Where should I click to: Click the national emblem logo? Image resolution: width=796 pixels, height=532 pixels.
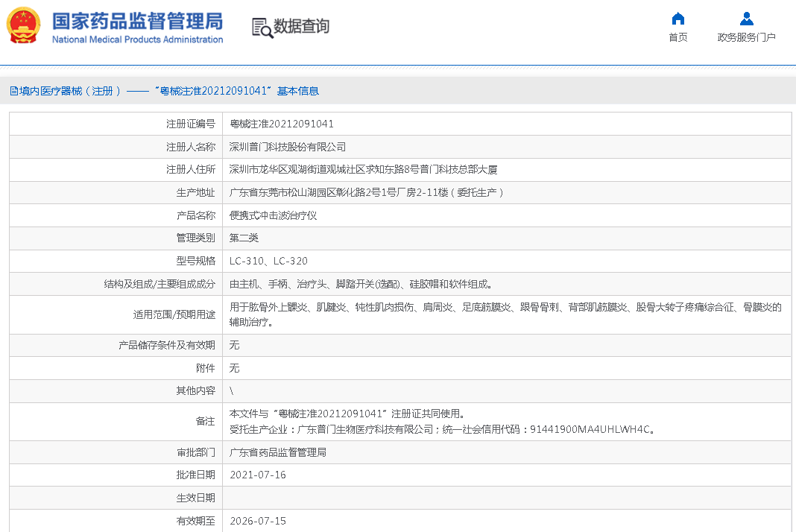click(x=24, y=26)
